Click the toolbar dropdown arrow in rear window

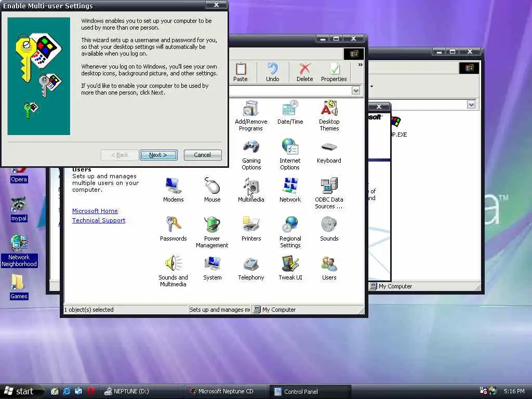click(x=372, y=86)
